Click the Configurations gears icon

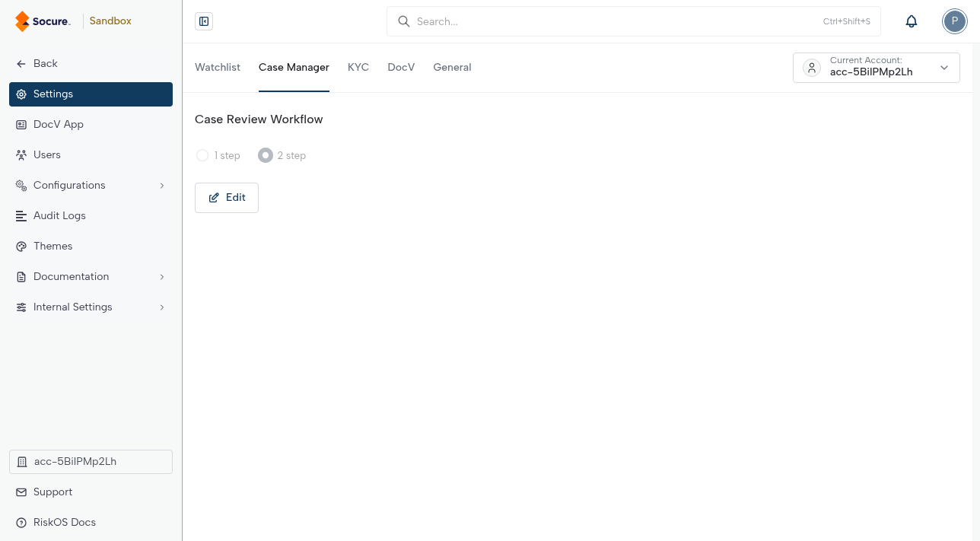[x=21, y=186]
